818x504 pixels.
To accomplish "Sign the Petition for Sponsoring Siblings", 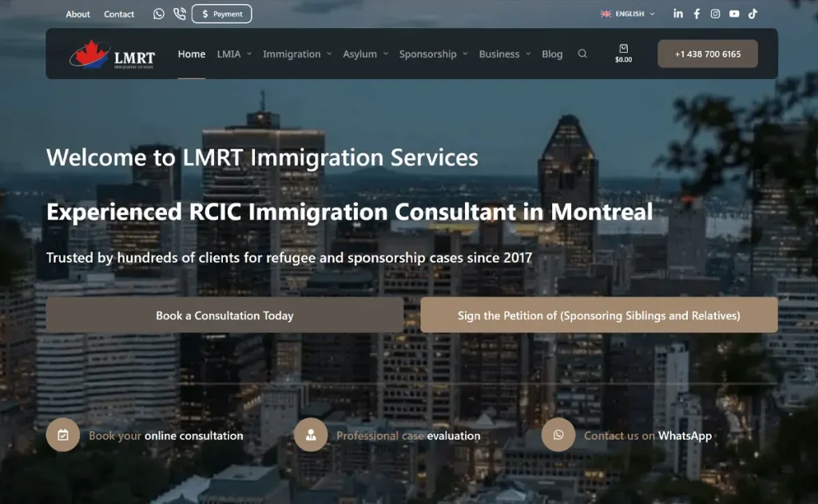I will click(x=598, y=315).
